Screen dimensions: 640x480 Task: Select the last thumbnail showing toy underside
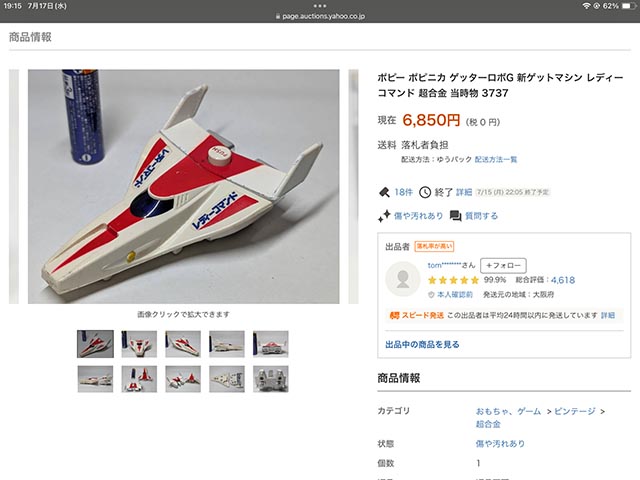[271, 379]
